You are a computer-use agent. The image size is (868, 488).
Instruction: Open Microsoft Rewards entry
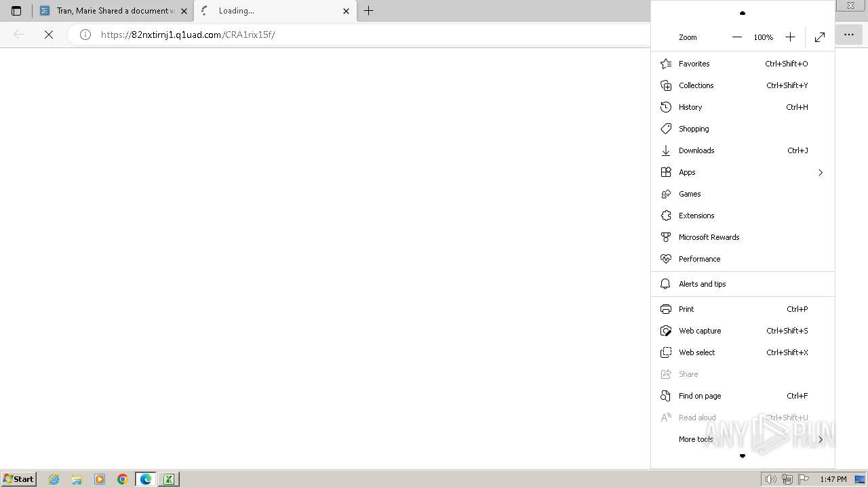pos(743,237)
